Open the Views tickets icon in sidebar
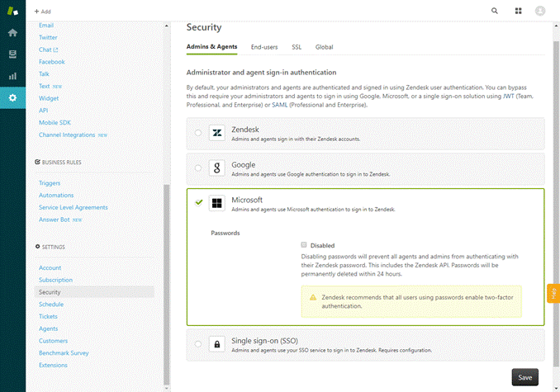The width and height of the screenshot is (560, 392). [12, 54]
